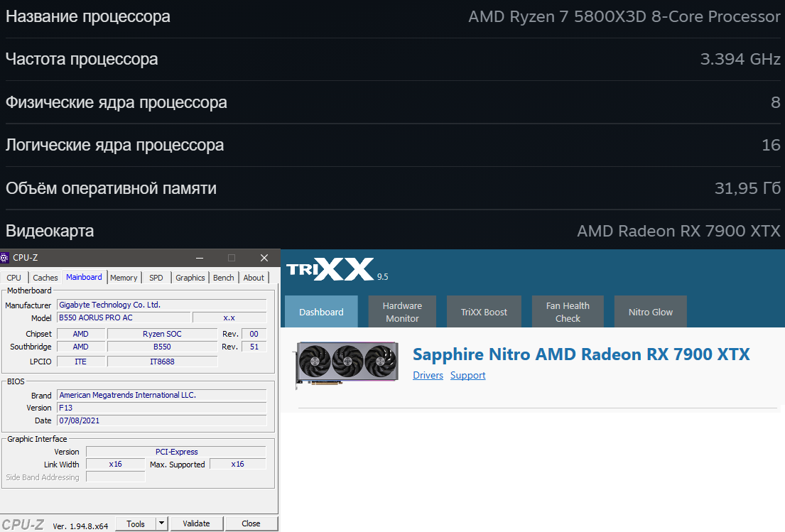Click the CPU-Z Ver. 1.94.8.x64 text
Screen dimensions: 785x532
point(80,526)
